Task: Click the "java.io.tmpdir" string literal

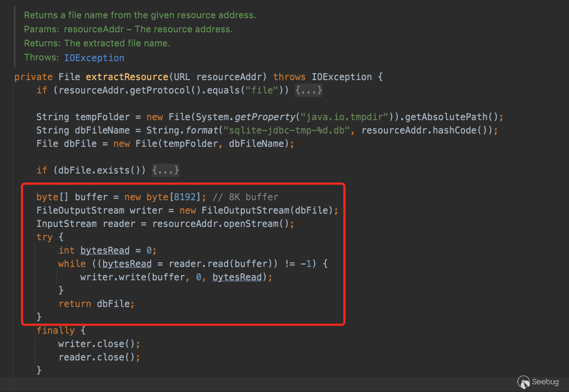Action: [x=345, y=117]
